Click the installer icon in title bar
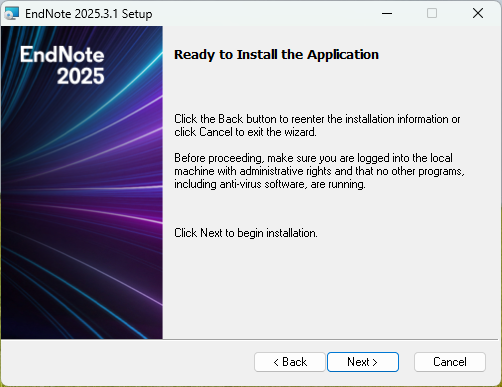This screenshot has height=387, width=502. click(12, 14)
